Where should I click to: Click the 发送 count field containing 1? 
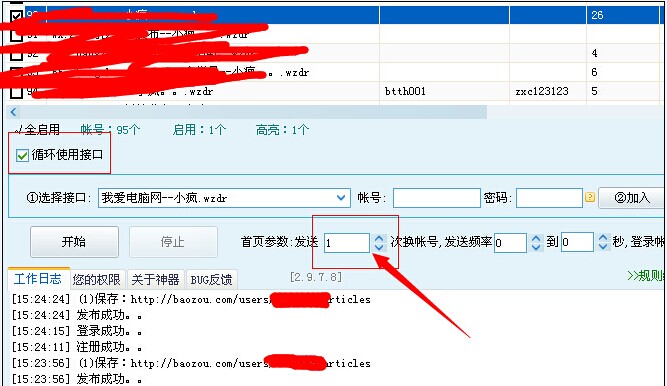click(x=346, y=243)
